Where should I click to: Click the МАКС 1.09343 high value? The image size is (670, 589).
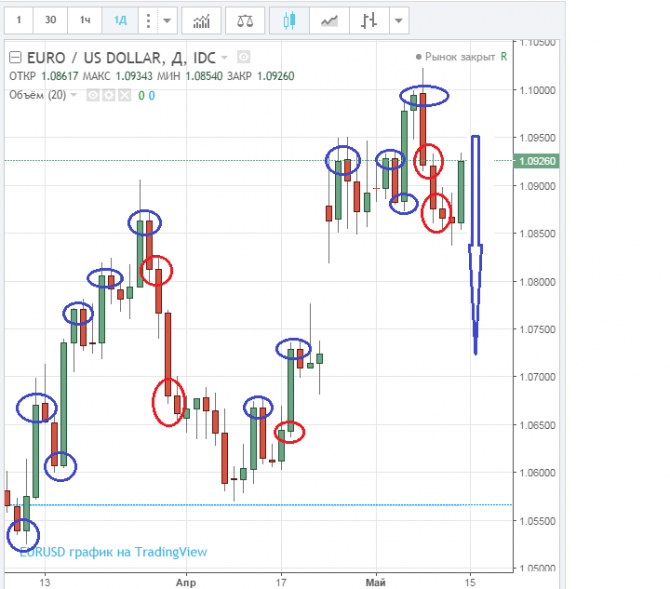click(118, 76)
